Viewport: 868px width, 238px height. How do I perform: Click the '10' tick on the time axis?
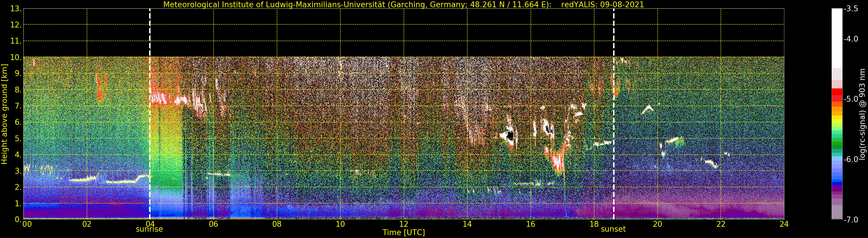tap(340, 224)
